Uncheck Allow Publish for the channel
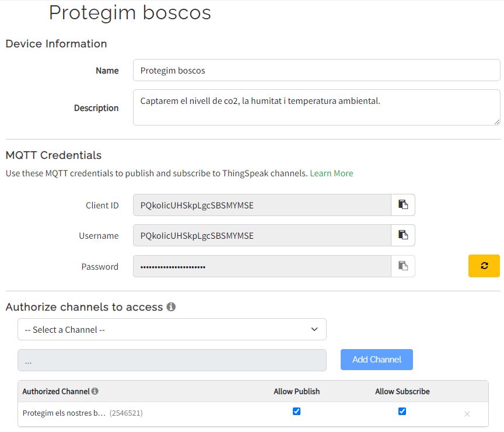The width and height of the screenshot is (504, 432). click(296, 412)
